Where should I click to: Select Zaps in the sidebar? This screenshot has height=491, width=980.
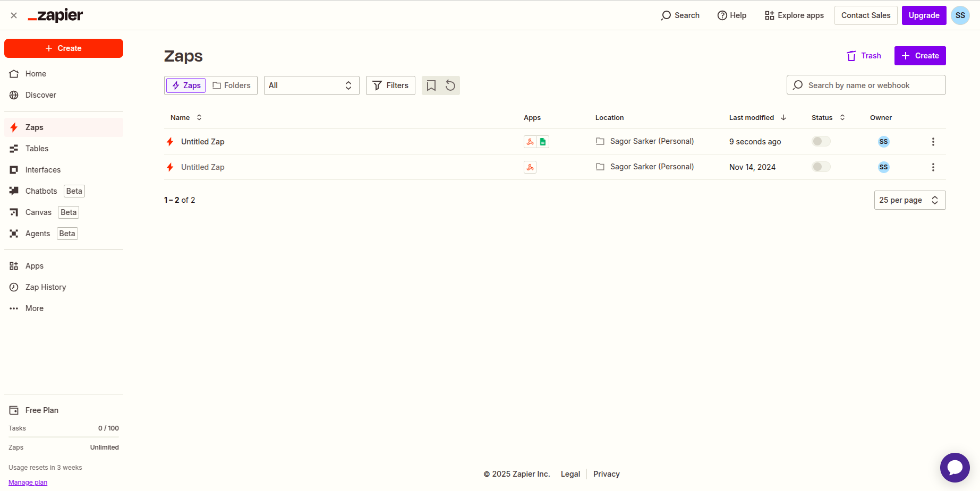(64, 127)
